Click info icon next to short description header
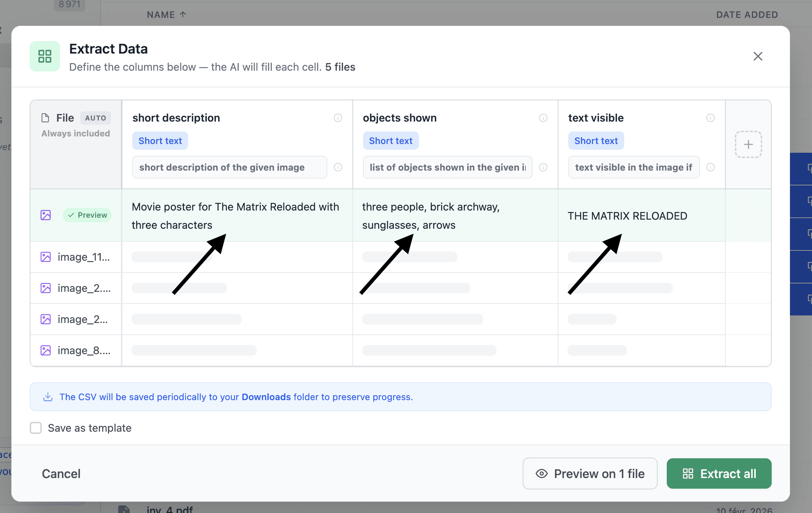The width and height of the screenshot is (812, 513). pos(338,118)
